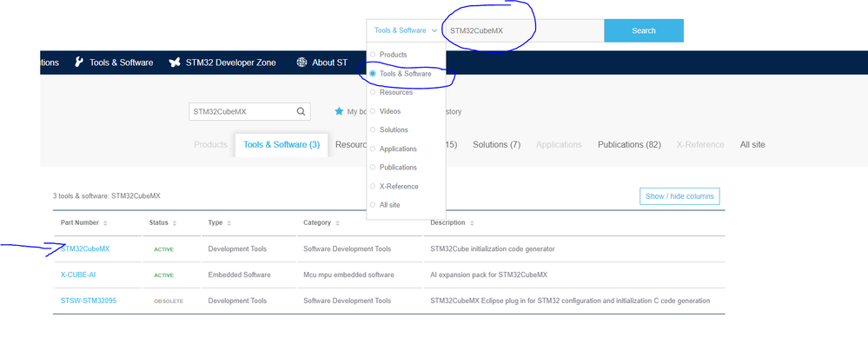Select the Products radio option
The height and width of the screenshot is (357, 868).
coord(373,55)
